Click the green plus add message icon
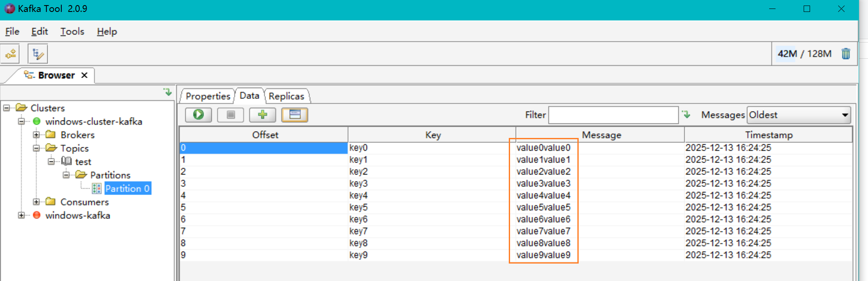Image resolution: width=868 pixels, height=281 pixels. tap(262, 115)
